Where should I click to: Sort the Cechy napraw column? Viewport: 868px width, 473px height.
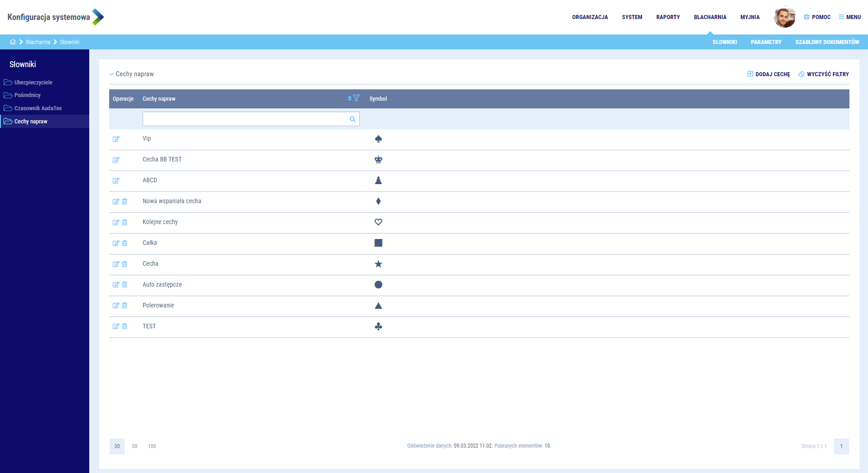[x=349, y=98]
